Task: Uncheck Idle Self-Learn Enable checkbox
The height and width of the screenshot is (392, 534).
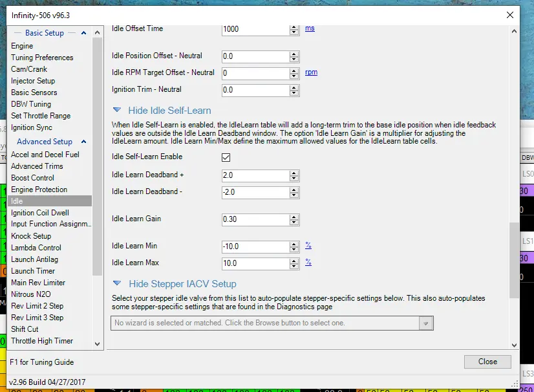Action: 226,157
